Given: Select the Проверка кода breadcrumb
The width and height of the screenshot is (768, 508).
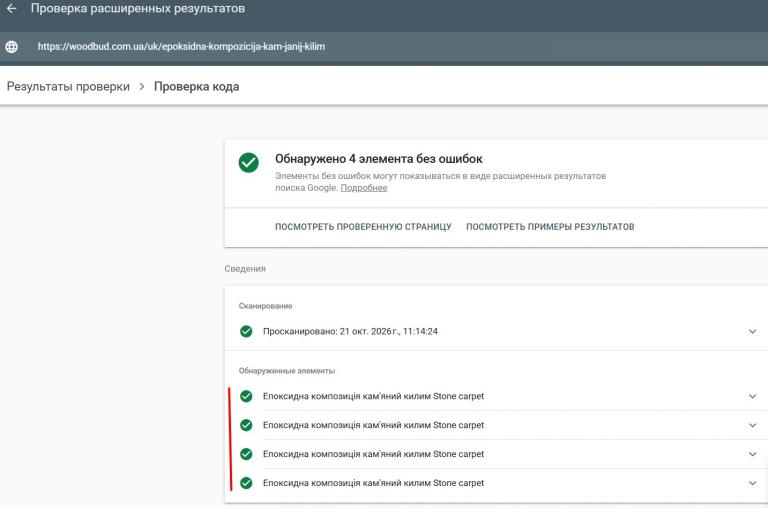Looking at the screenshot, I should [x=196, y=87].
